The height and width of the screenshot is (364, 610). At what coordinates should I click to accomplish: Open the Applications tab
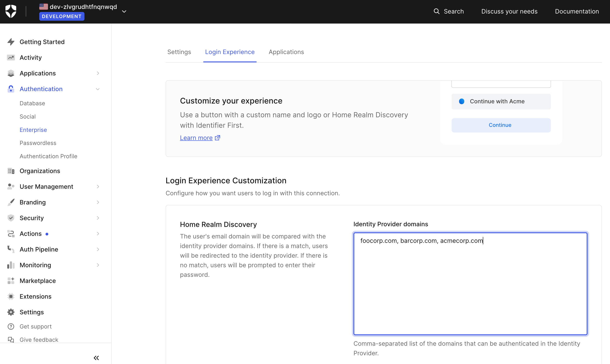point(286,52)
